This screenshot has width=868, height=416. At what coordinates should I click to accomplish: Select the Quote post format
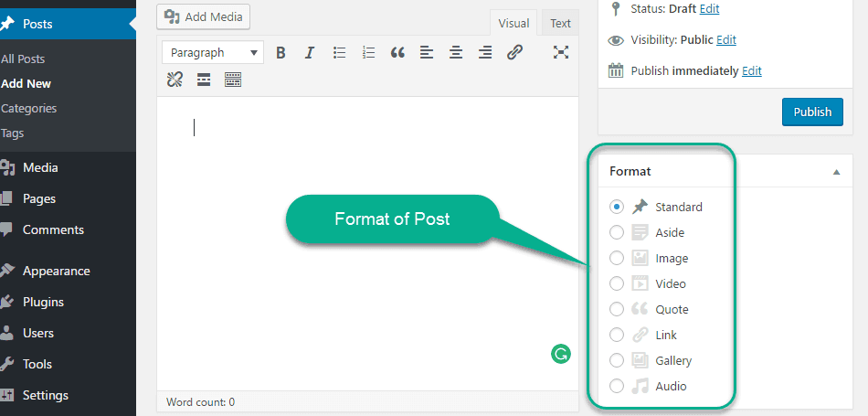[x=616, y=309]
